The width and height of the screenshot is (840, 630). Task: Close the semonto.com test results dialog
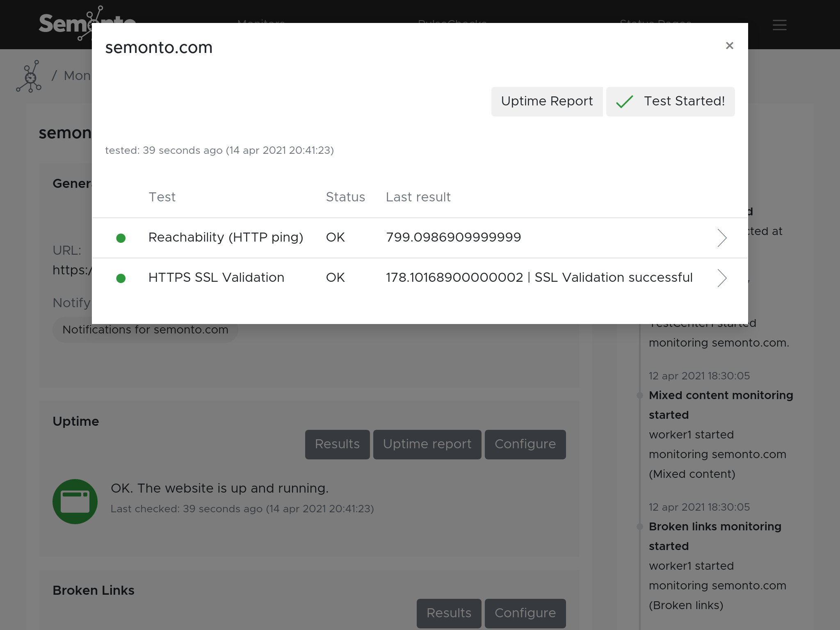729,46
